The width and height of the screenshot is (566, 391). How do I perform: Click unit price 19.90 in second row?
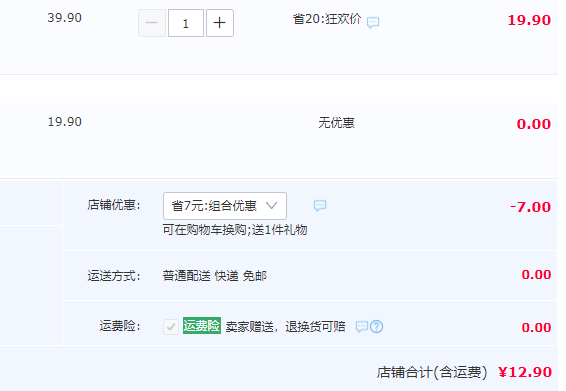pos(65,122)
